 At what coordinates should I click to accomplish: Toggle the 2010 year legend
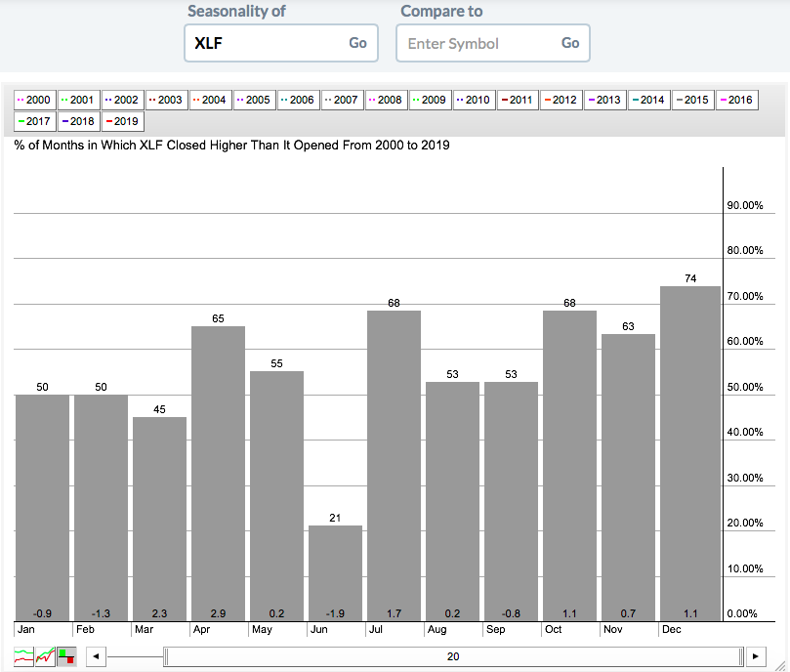click(475, 100)
